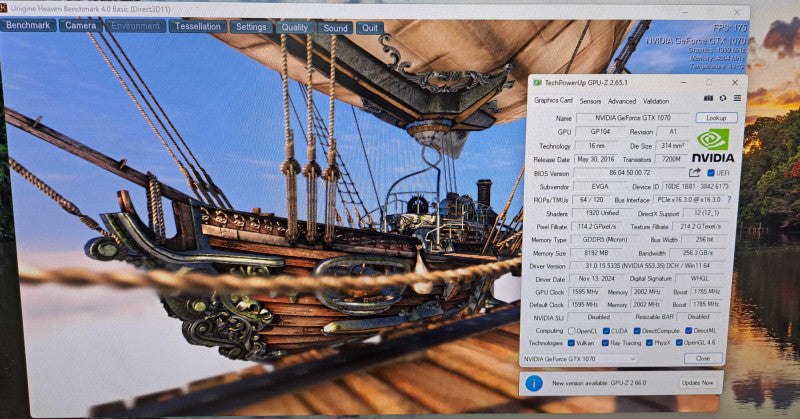Click the May 30, 2016 Release Date value
This screenshot has height=419, width=800.
pos(595,159)
